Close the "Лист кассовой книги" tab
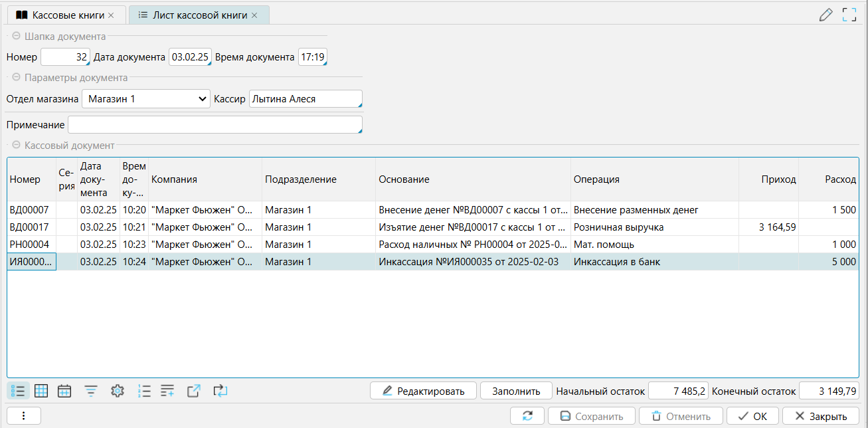This screenshot has height=428, width=868. click(x=254, y=15)
